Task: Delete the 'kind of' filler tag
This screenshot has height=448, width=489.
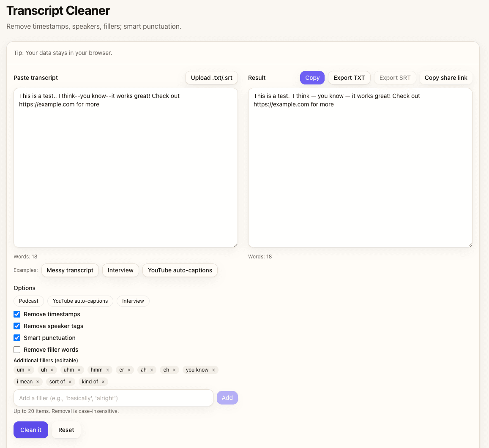Action: click(x=103, y=382)
